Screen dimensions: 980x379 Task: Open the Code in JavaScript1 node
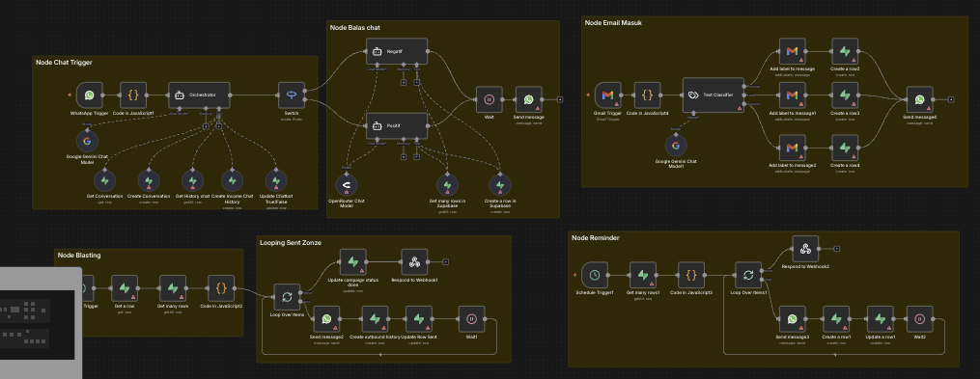tap(133, 95)
